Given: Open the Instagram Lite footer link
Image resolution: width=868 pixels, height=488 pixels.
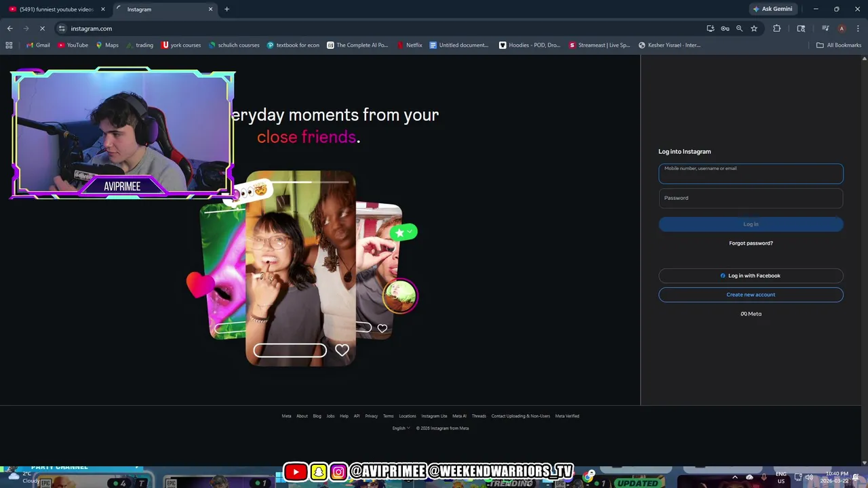Looking at the screenshot, I should tap(434, 416).
